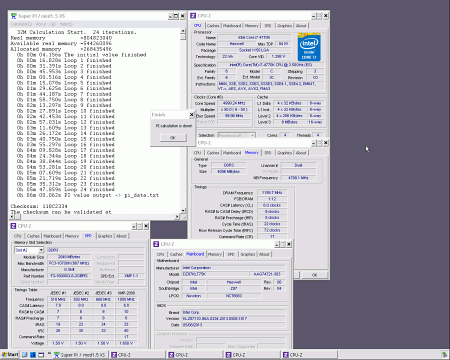450x360 pixels.
Task: Click the Super PI title bar icon
Action: pyautogui.click(x=14, y=16)
